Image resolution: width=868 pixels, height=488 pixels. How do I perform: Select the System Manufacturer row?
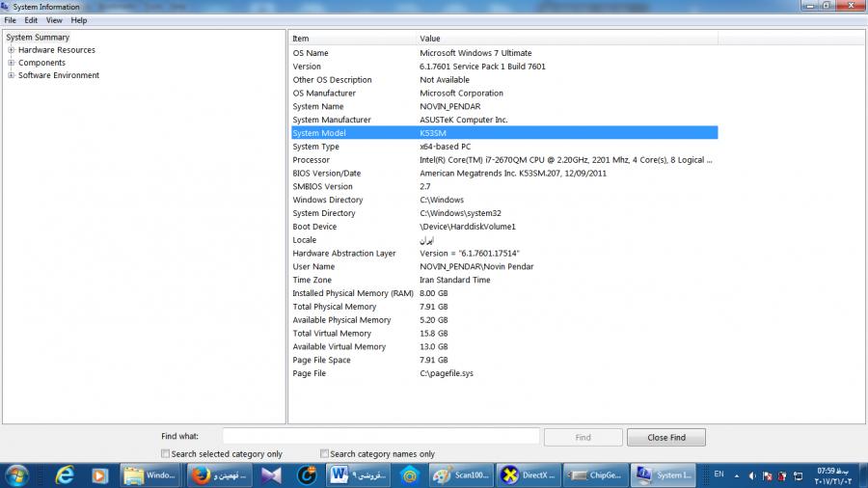(x=504, y=120)
